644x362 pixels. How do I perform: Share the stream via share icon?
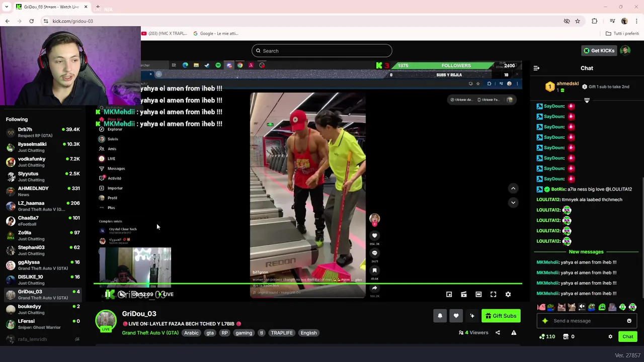click(498, 333)
